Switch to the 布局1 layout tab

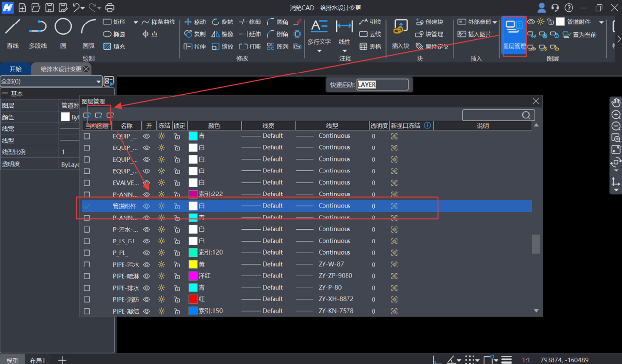[x=37, y=360]
